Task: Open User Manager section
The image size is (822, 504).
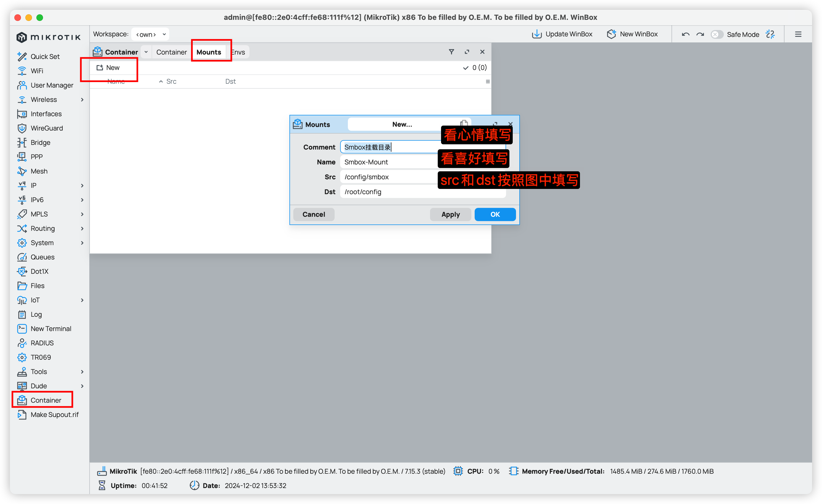Action: tap(52, 85)
